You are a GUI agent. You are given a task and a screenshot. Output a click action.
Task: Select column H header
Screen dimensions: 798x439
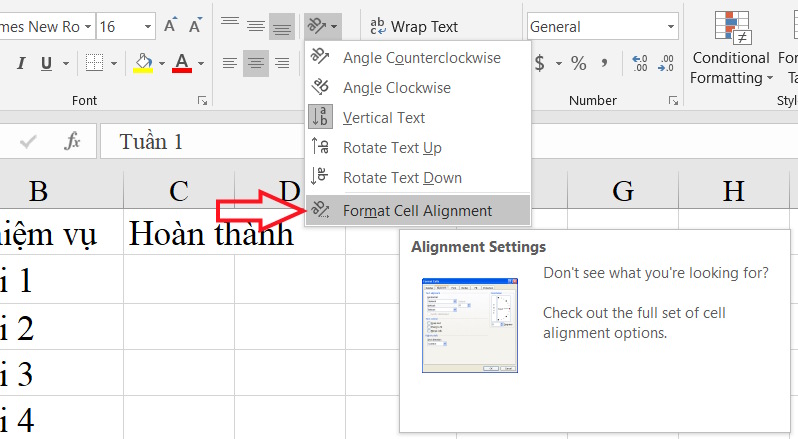click(734, 190)
